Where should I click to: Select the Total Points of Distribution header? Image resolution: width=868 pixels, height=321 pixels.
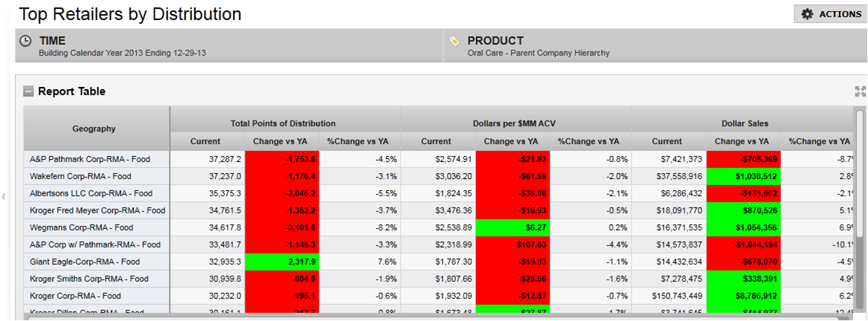point(283,123)
